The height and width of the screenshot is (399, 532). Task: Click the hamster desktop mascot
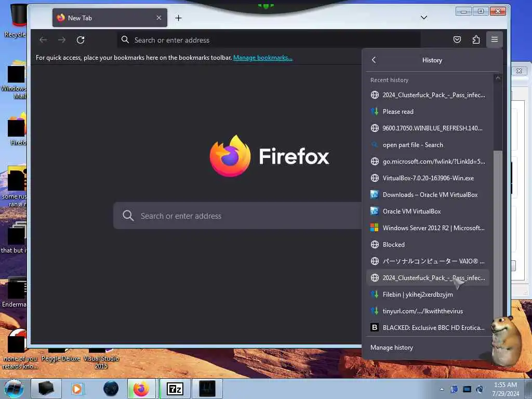(507, 341)
